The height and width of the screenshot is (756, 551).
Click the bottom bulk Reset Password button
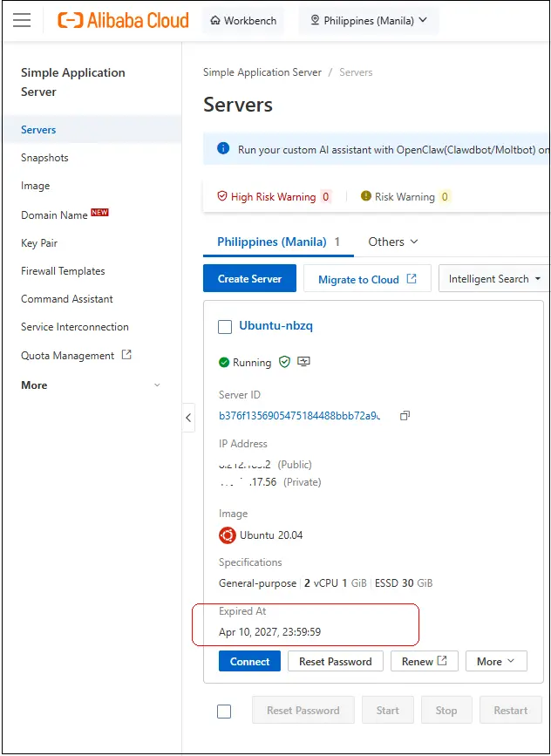pyautogui.click(x=303, y=710)
